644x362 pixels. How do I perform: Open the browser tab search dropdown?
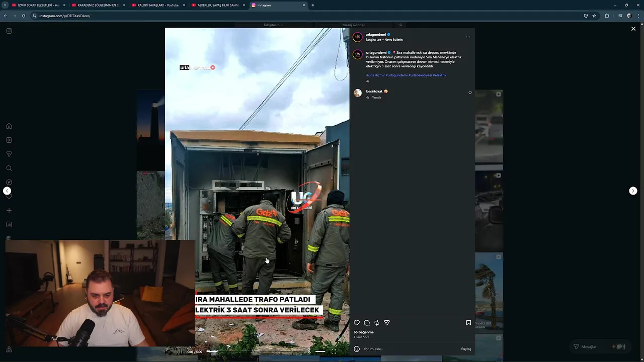(x=5, y=5)
